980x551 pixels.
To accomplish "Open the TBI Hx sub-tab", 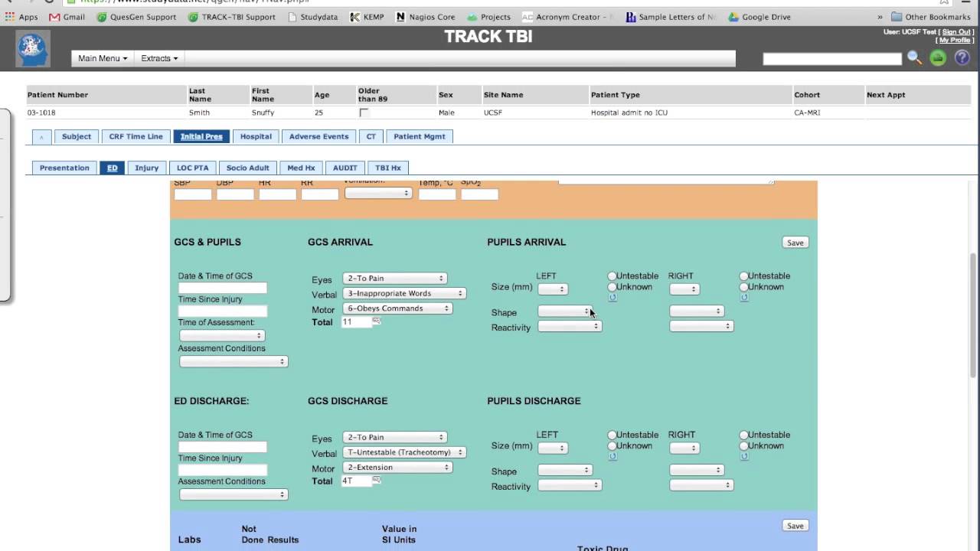I will pos(388,168).
